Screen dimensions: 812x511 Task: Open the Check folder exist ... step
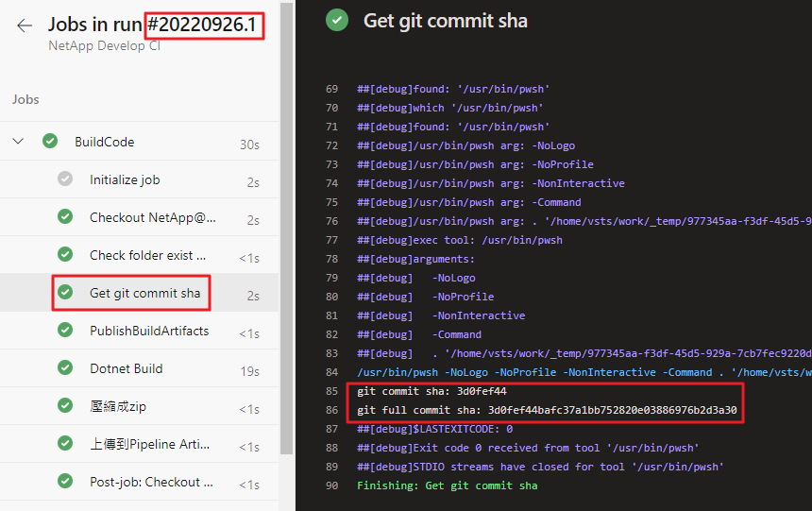pyautogui.click(x=147, y=255)
